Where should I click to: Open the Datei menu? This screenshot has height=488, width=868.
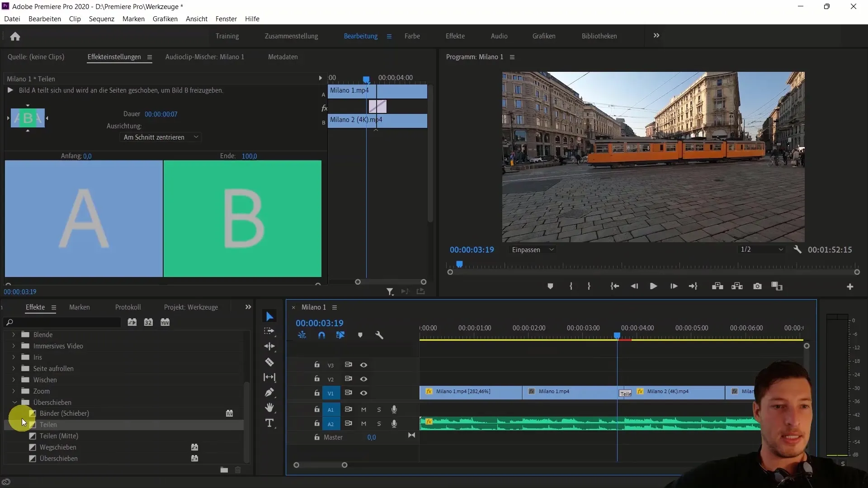[12, 19]
